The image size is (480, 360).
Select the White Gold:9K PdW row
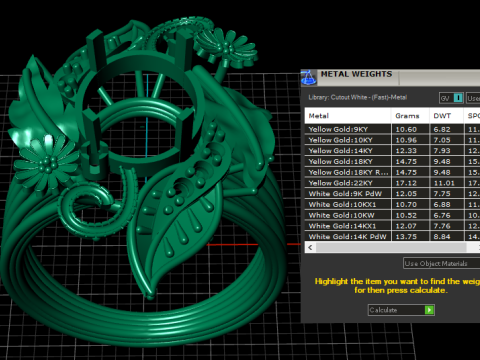[x=392, y=194]
